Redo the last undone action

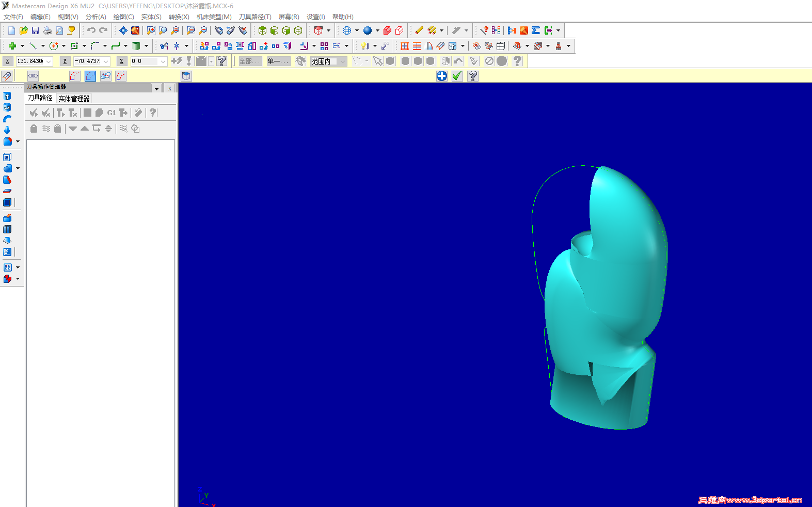[103, 30]
